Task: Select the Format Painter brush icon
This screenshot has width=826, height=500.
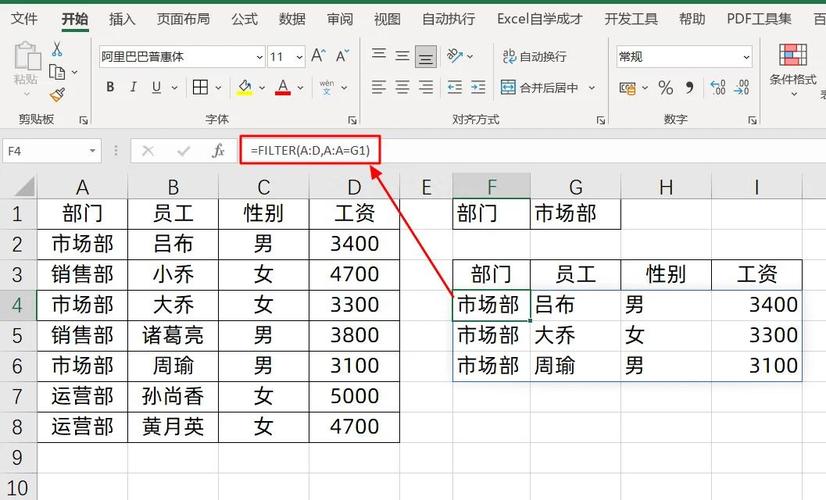Action: point(56,94)
